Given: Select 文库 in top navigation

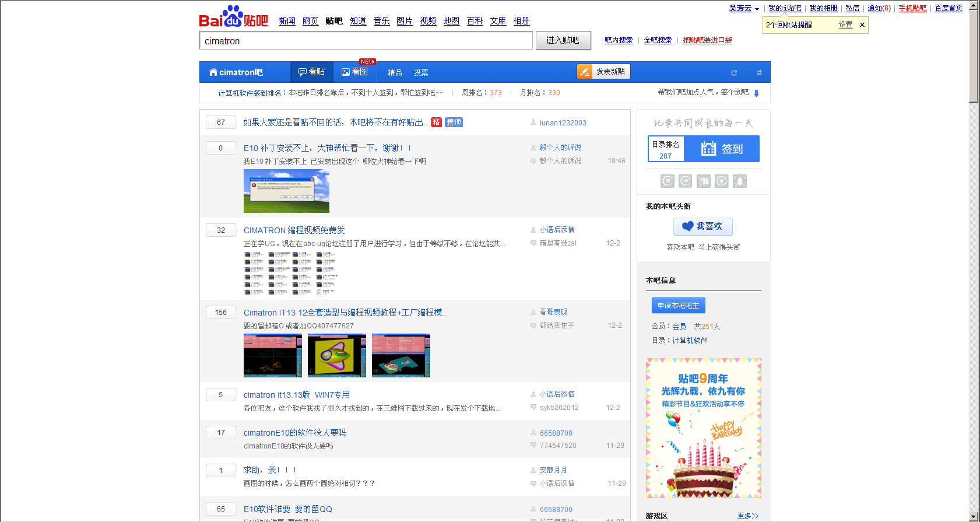Looking at the screenshot, I should 498,21.
